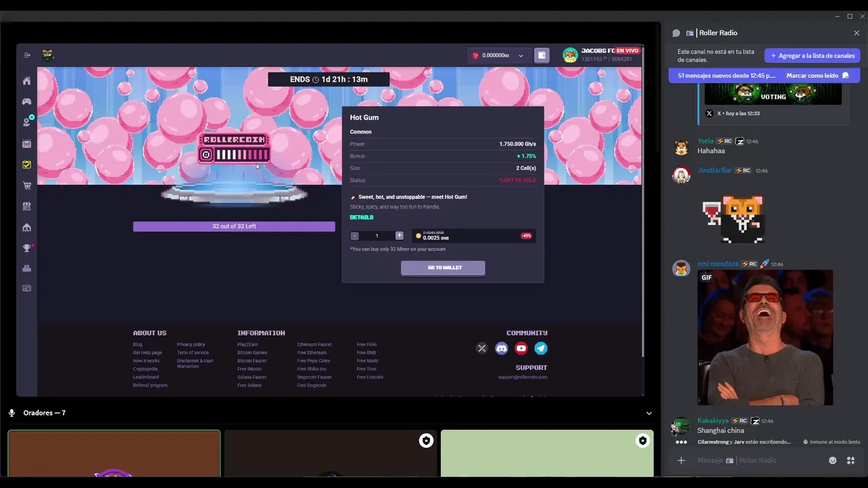Click the Hot Gum miner on the pedestal
This screenshot has width=868, height=488.
click(234, 148)
